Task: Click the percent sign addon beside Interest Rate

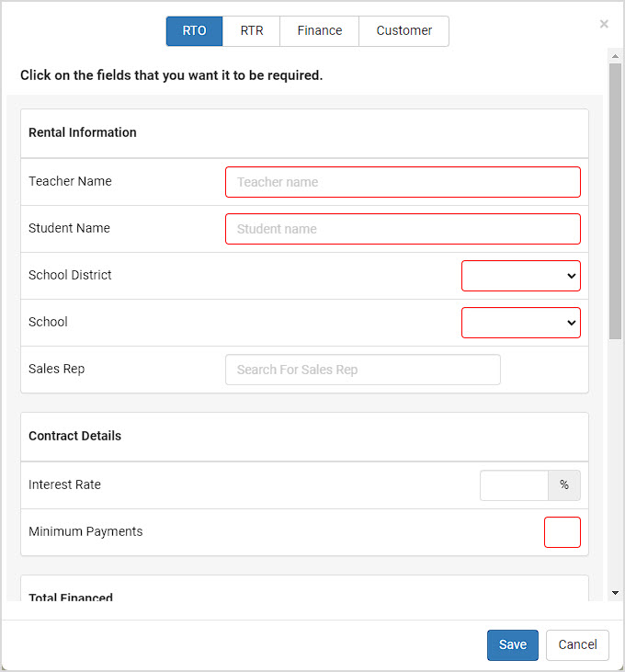Action: tap(564, 485)
